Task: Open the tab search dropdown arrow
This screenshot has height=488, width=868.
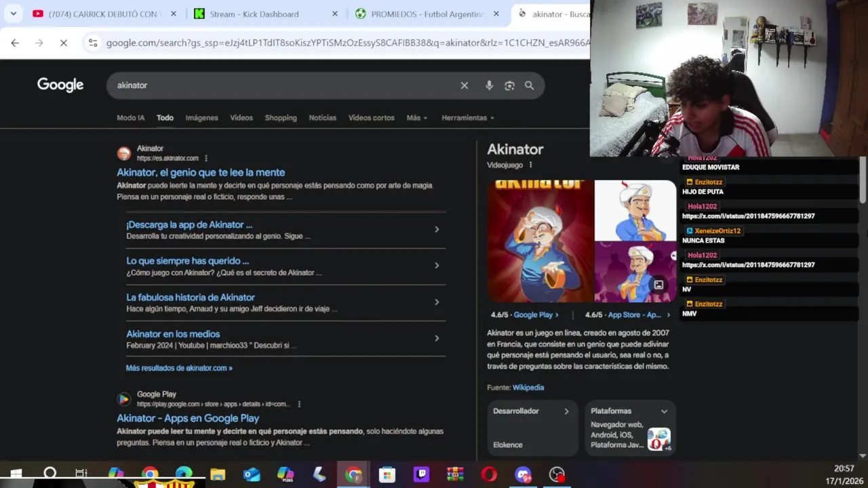Action: 13,14
